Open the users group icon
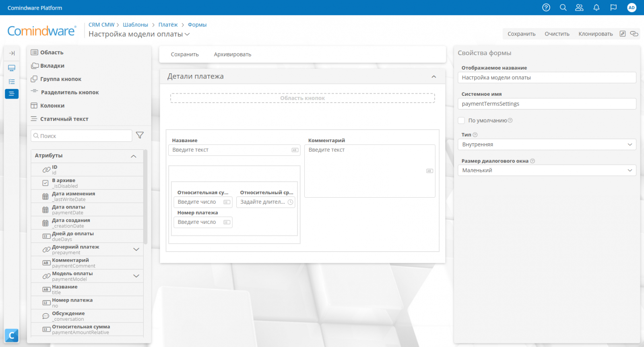 click(x=579, y=8)
